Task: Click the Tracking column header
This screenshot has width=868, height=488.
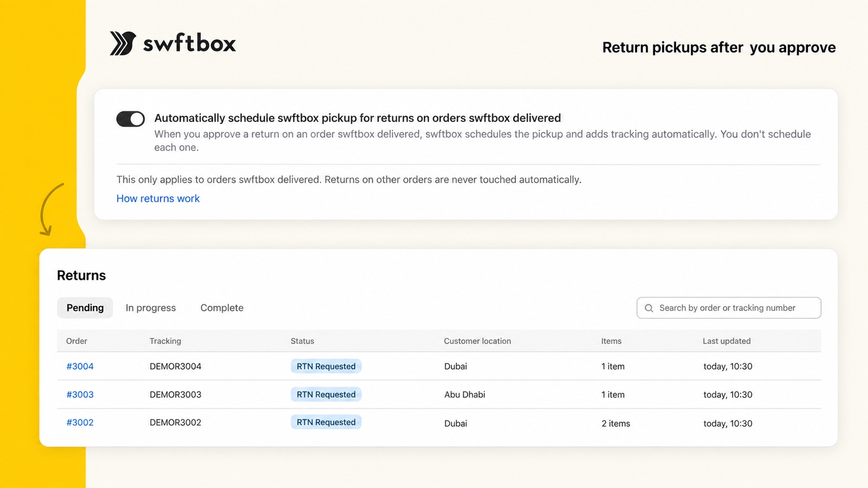Action: coord(165,341)
